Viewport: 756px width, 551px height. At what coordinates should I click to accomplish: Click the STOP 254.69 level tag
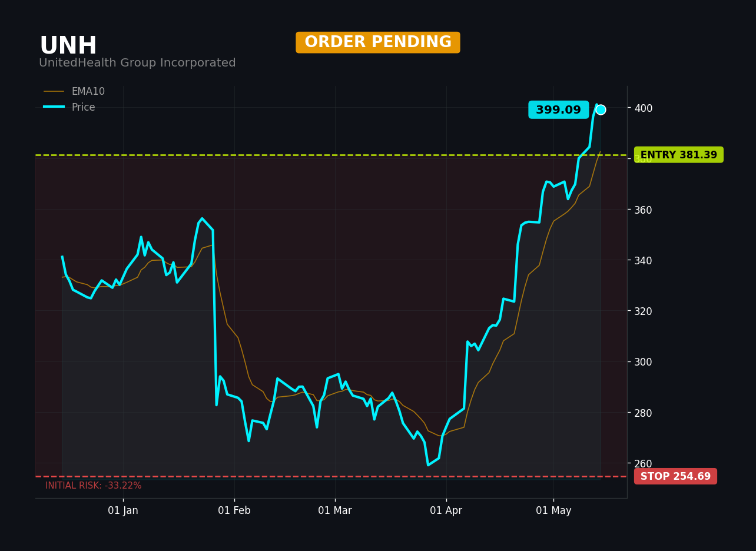click(675, 476)
